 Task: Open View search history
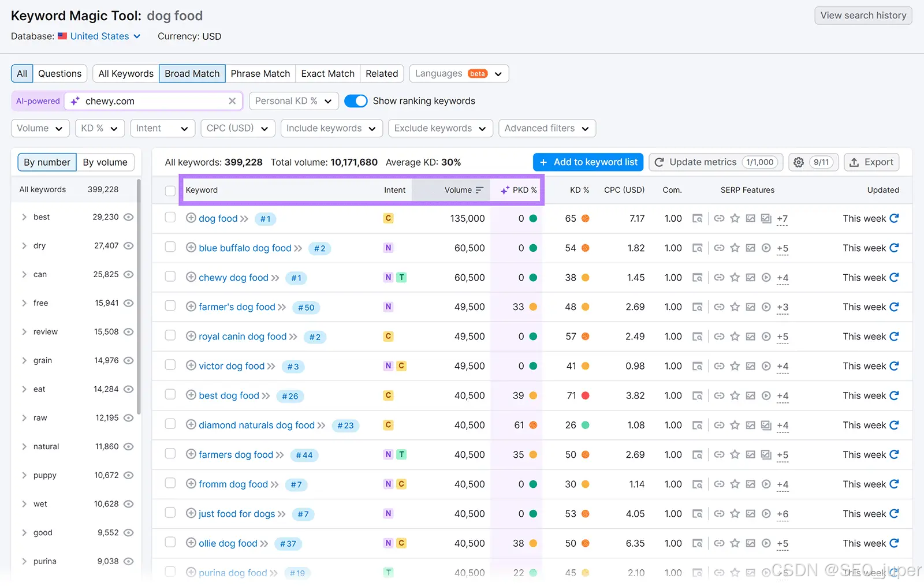tap(863, 16)
